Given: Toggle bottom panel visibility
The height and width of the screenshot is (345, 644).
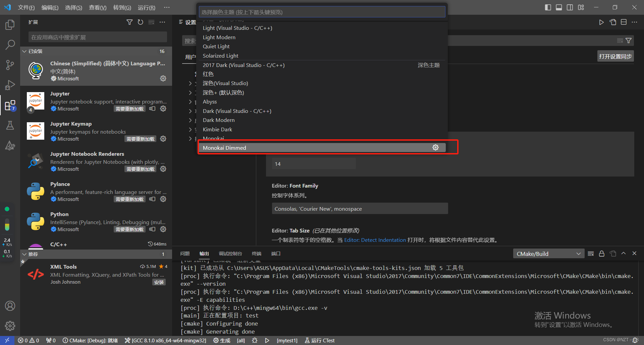Looking at the screenshot, I should [559, 7].
